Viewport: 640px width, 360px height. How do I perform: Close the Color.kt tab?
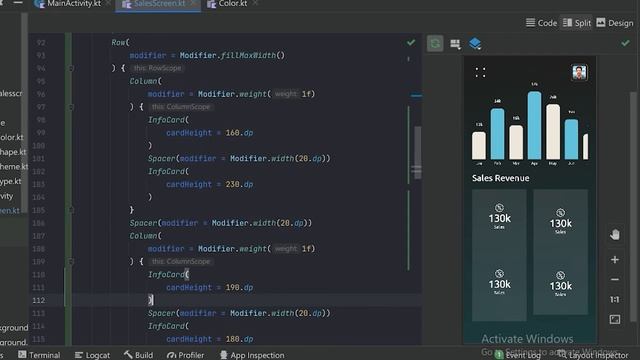(255, 3)
